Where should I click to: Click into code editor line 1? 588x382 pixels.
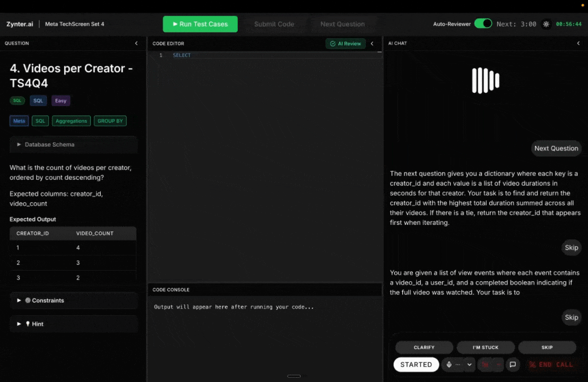click(x=265, y=55)
